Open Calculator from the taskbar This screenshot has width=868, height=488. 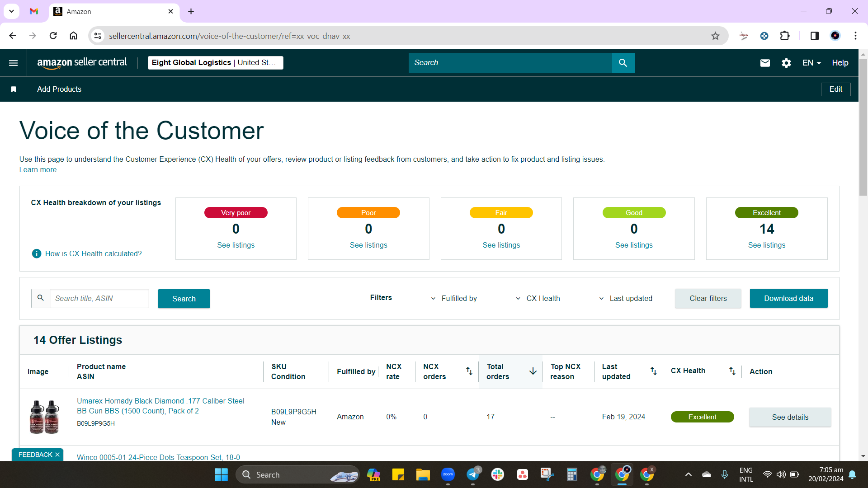click(x=572, y=474)
